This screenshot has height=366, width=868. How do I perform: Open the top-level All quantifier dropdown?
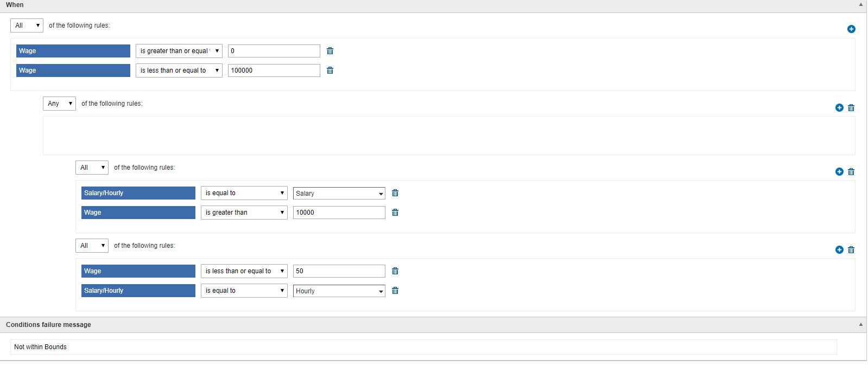[27, 25]
